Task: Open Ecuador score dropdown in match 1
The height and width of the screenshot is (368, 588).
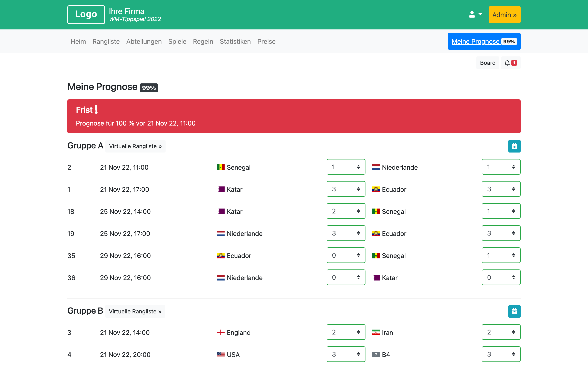Action: pyautogui.click(x=501, y=189)
